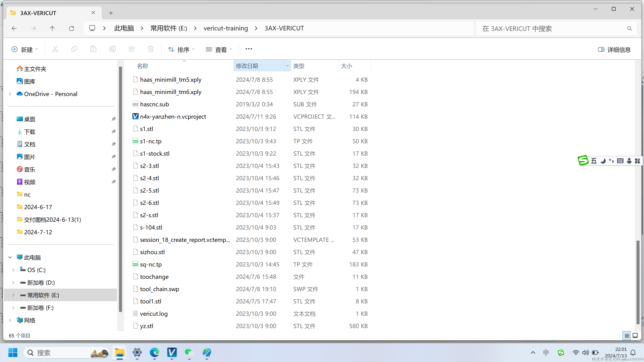Collapse the 此电脑 tree node

point(10,257)
